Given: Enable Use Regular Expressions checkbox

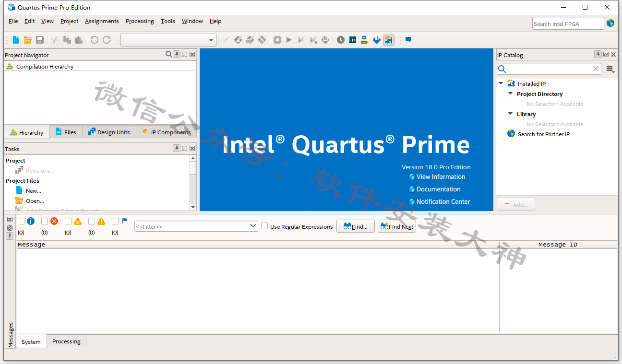Looking at the screenshot, I should [264, 226].
